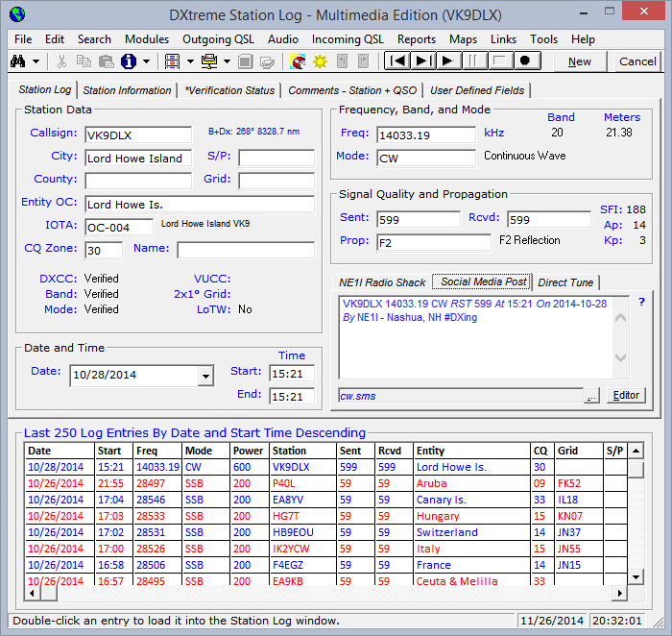Click the Entity column header

[x=471, y=451]
